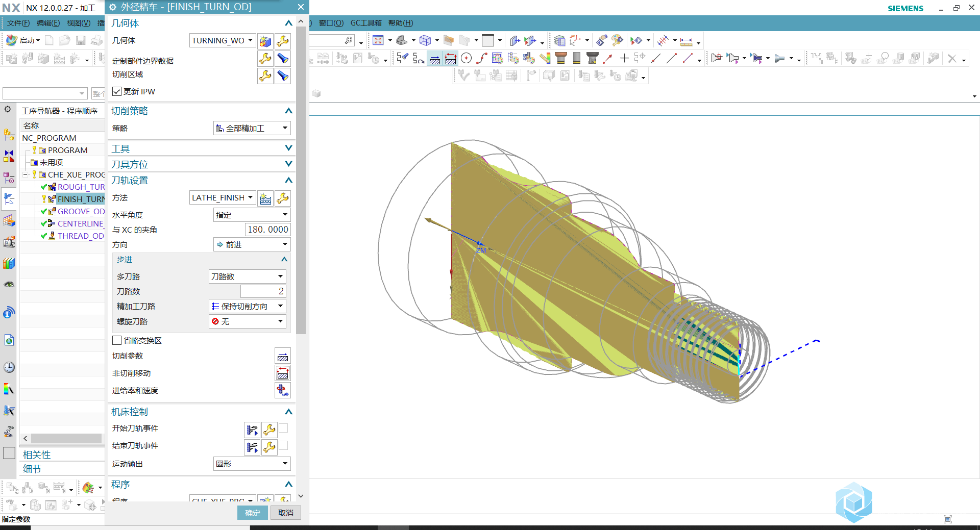Open the 编辑(E) menu

[x=48, y=23]
